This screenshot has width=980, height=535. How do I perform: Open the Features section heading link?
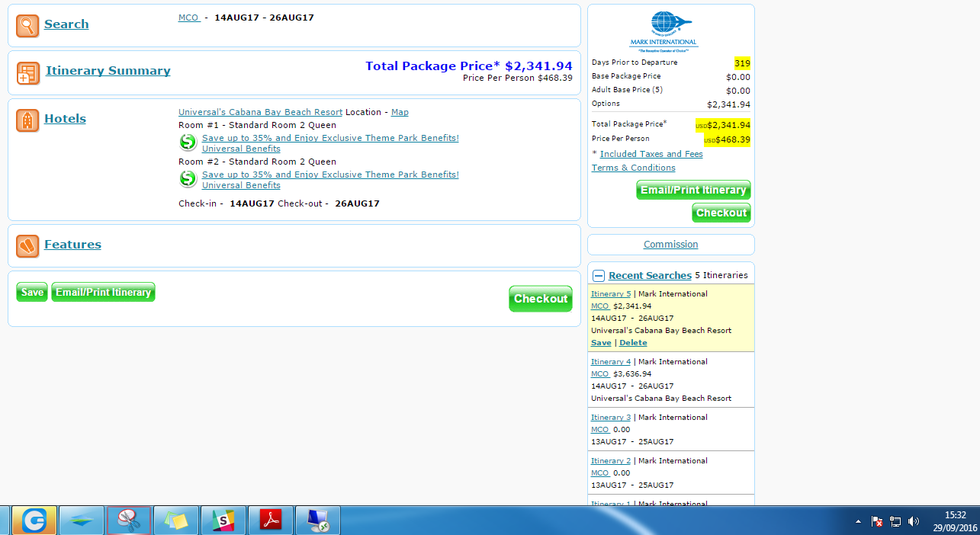72,245
